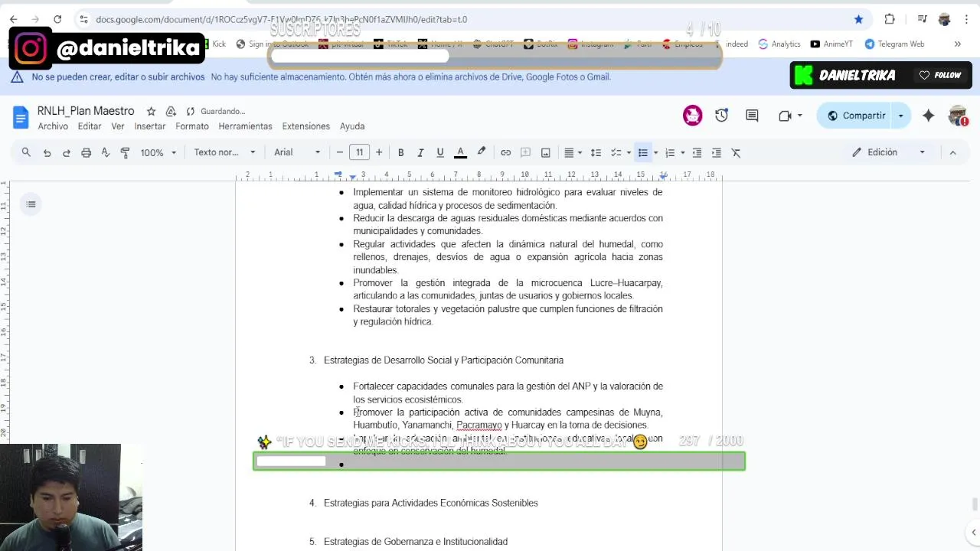Viewport: 980px width, 551px height.
Task: Click the Google Docs home icon
Action: [x=21, y=118]
